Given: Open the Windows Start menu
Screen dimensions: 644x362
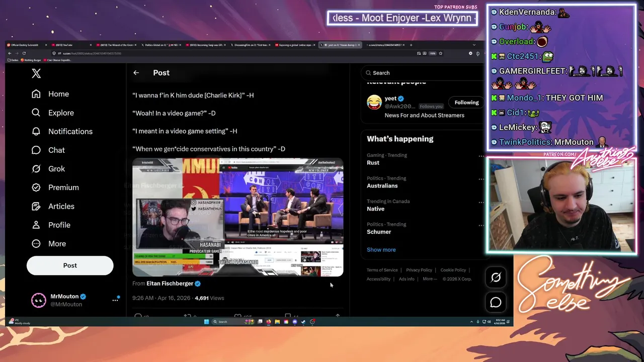Looking at the screenshot, I should [206, 322].
